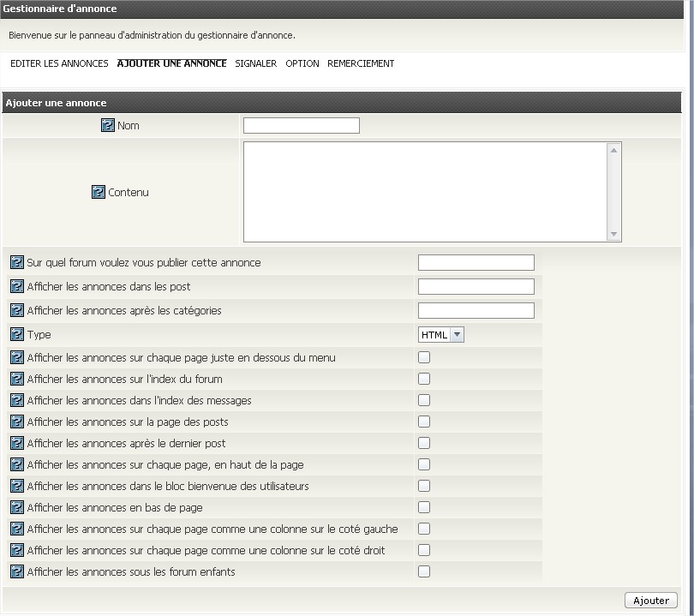Check 'Afficher les annonces après le dernier post'

(x=424, y=444)
